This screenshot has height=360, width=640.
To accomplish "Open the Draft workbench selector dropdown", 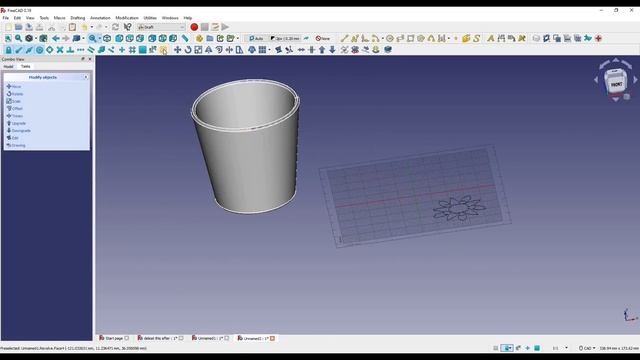I will click(161, 27).
